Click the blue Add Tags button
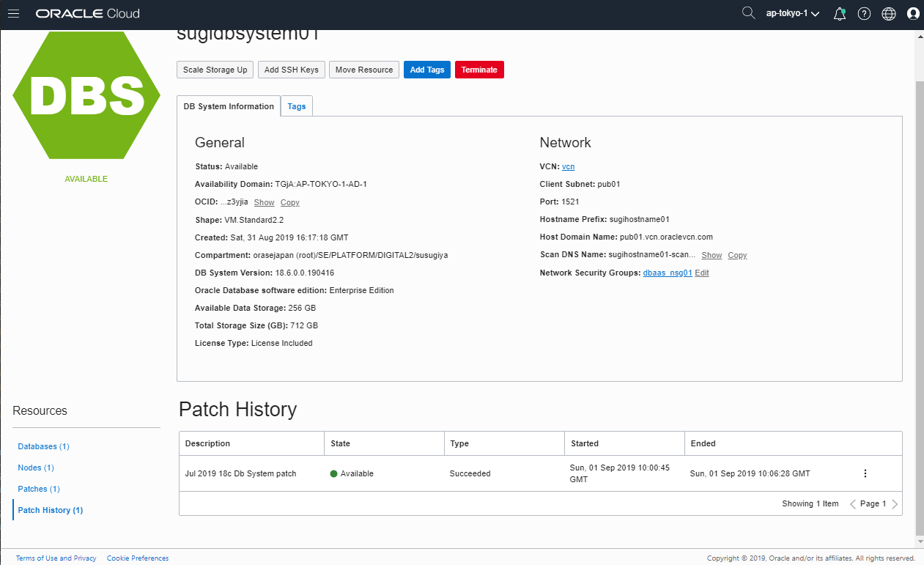Viewport: 924px width, 565px height. [x=427, y=70]
